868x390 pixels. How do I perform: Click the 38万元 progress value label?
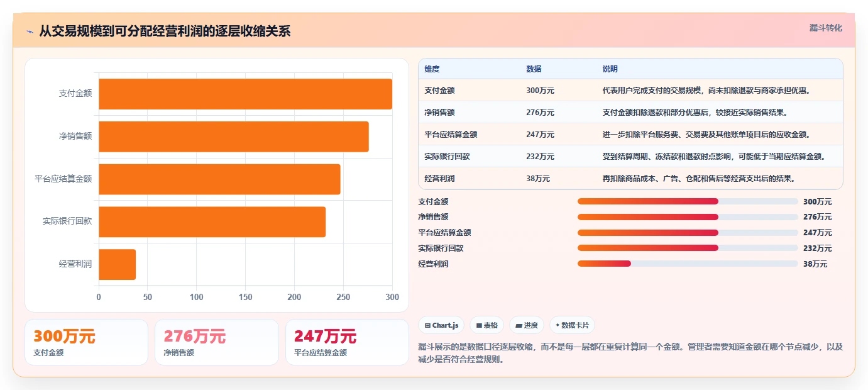(815, 264)
